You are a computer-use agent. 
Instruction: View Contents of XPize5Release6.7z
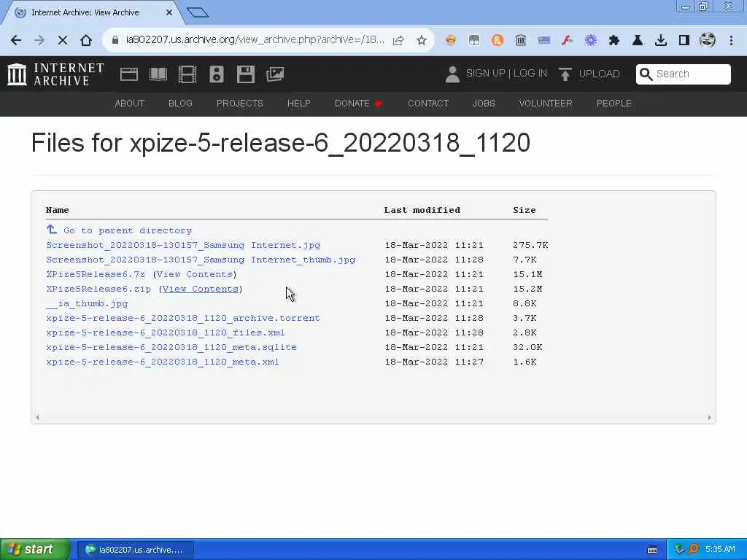tap(195, 274)
